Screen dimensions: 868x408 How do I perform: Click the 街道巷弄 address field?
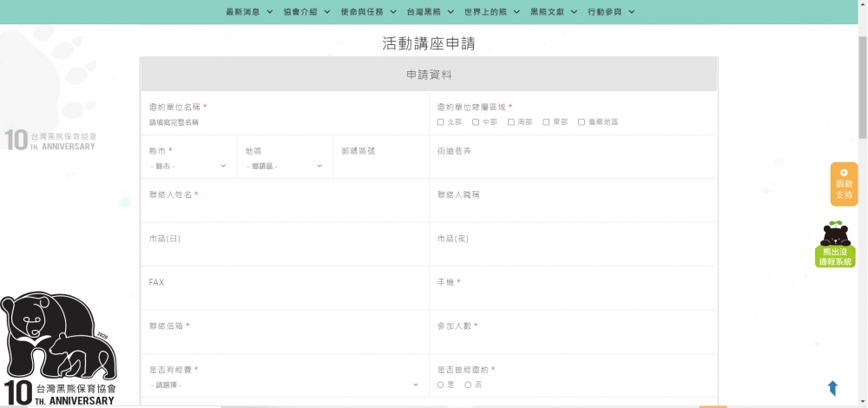click(573, 166)
